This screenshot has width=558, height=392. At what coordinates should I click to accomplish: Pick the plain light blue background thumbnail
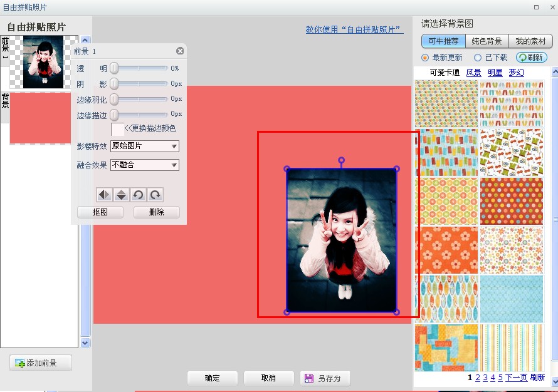[x=512, y=299]
